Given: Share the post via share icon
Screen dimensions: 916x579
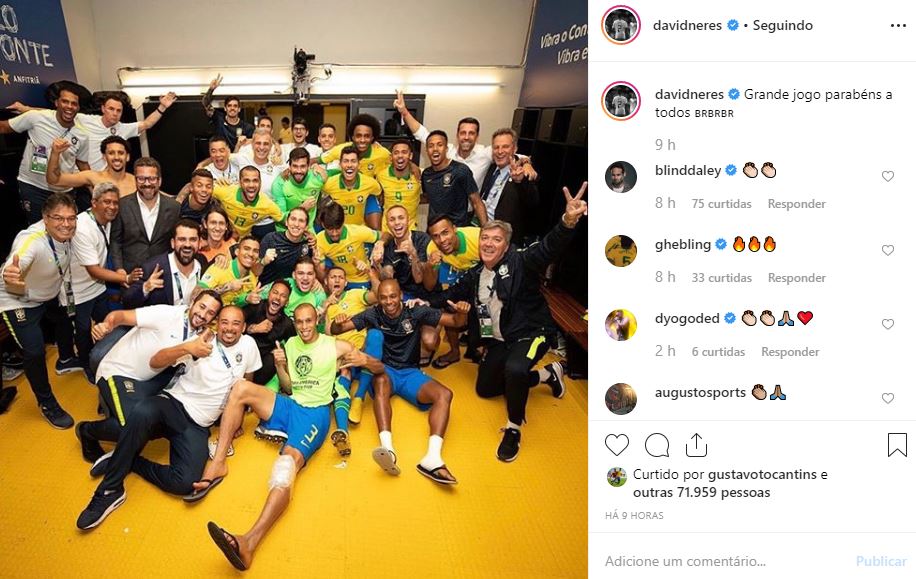Looking at the screenshot, I should (696, 445).
